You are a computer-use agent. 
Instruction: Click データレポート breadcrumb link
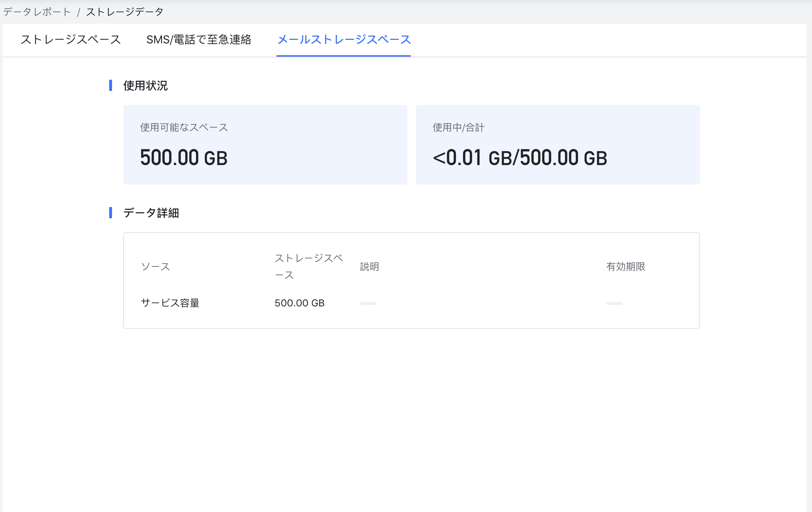point(37,12)
